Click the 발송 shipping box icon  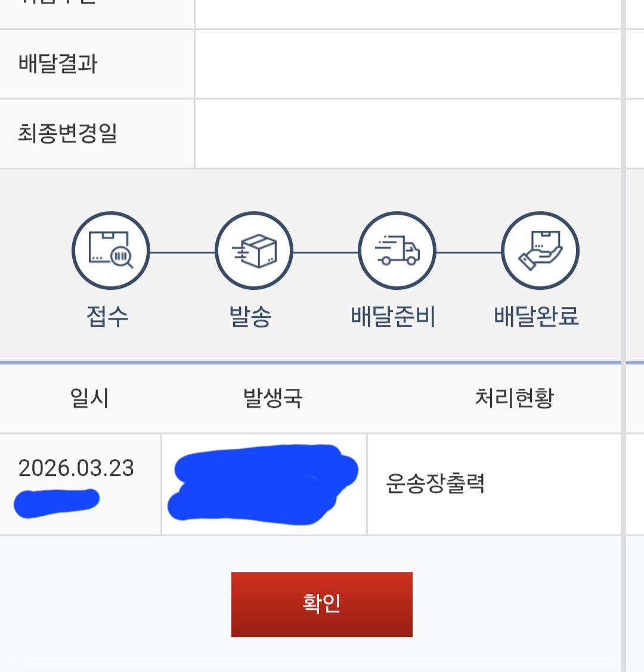254,250
